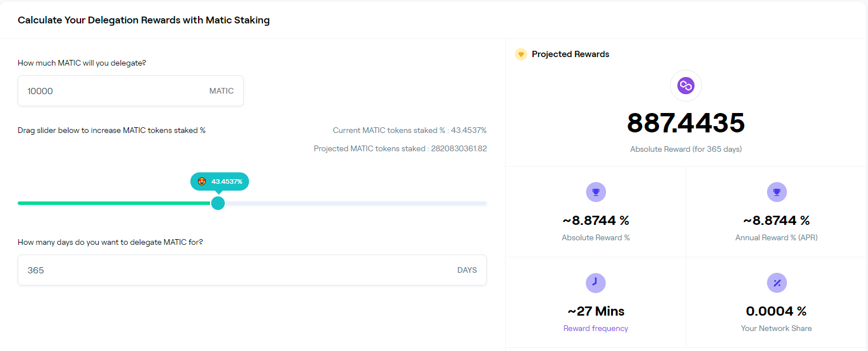Click the ~8.8744 % above Annual Reward % (APR)

777,220
